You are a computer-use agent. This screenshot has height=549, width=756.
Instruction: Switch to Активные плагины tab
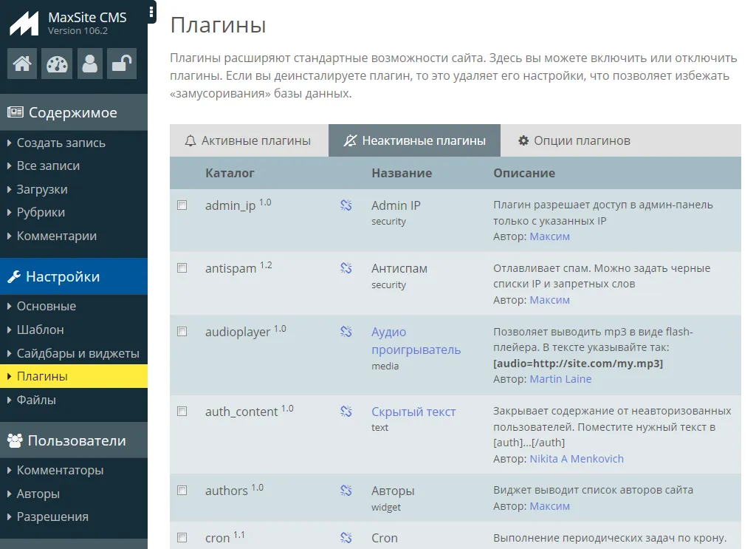[248, 140]
